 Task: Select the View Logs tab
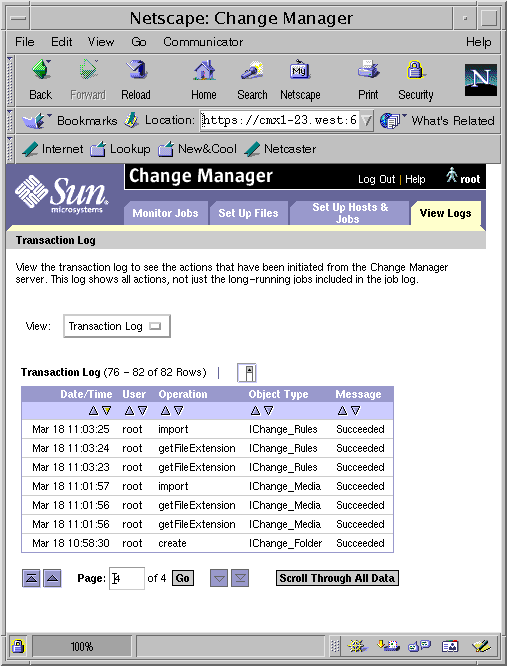445,213
